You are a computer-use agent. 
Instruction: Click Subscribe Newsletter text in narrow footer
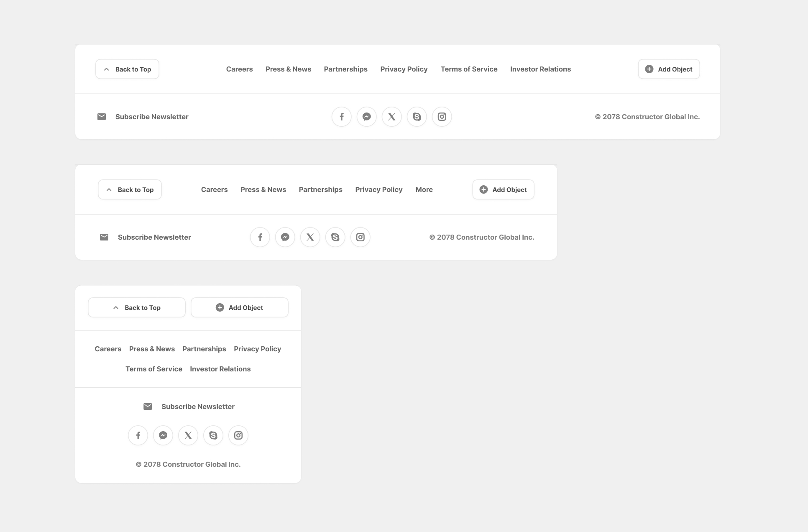198,407
